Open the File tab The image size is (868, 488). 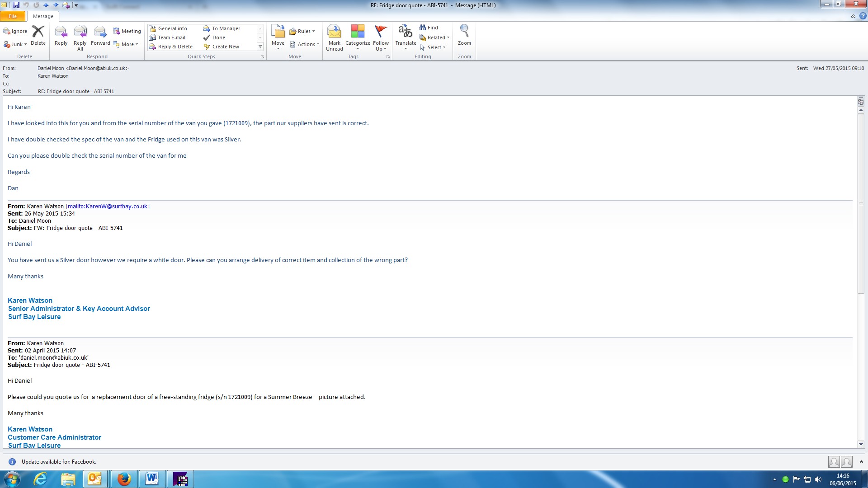tap(13, 16)
